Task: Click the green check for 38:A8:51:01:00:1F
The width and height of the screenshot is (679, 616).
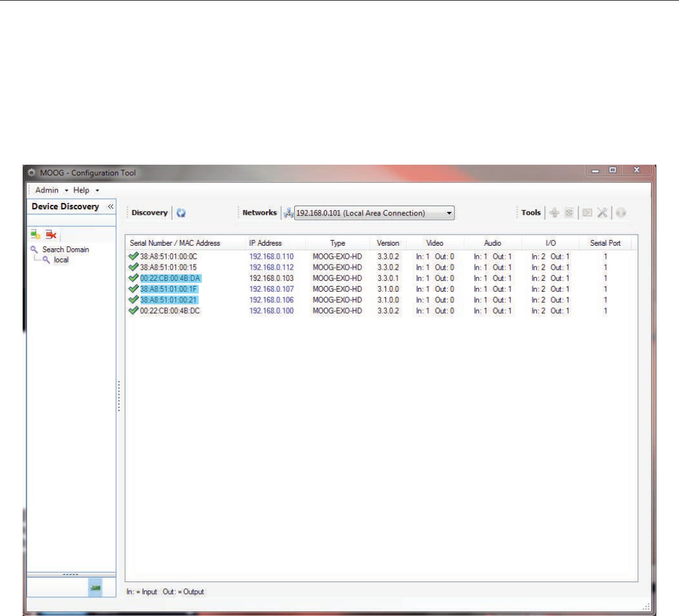Action: point(133,289)
